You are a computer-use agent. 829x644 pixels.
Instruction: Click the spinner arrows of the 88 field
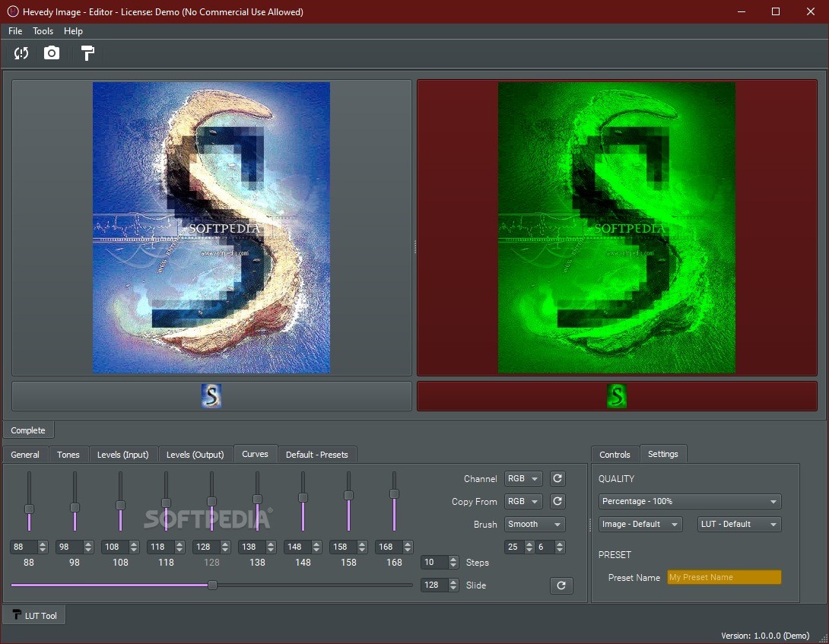[x=43, y=547]
